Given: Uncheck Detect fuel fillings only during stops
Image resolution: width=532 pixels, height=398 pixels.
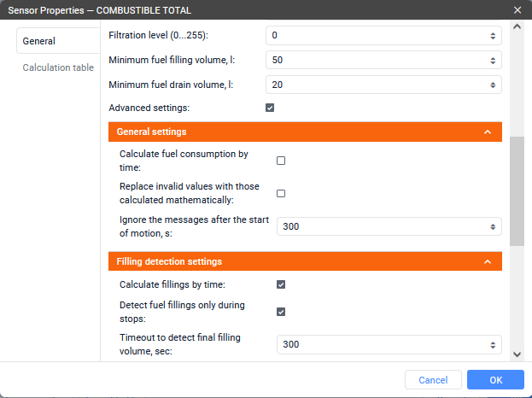Looking at the screenshot, I should tap(281, 312).
